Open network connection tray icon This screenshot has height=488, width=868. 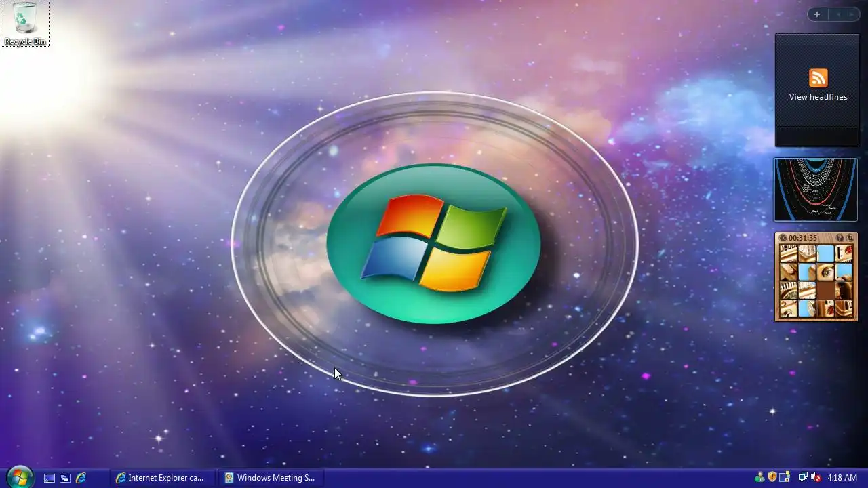pos(803,478)
